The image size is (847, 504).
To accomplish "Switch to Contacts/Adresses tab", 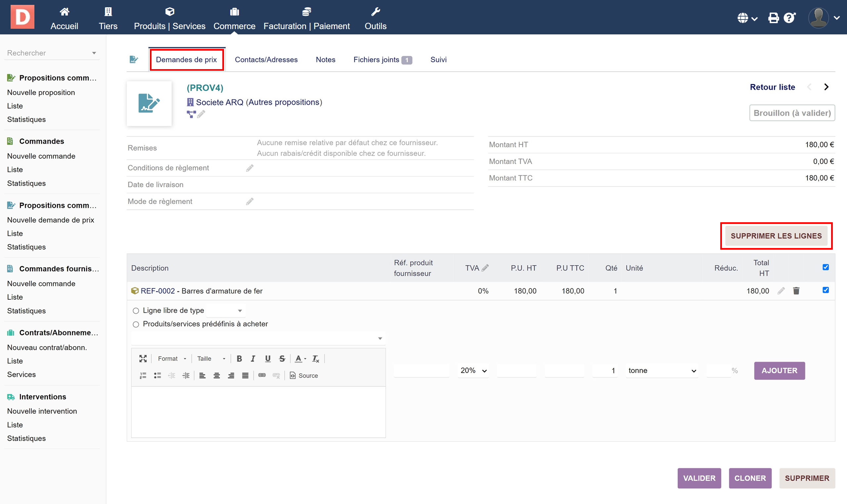I will 266,60.
